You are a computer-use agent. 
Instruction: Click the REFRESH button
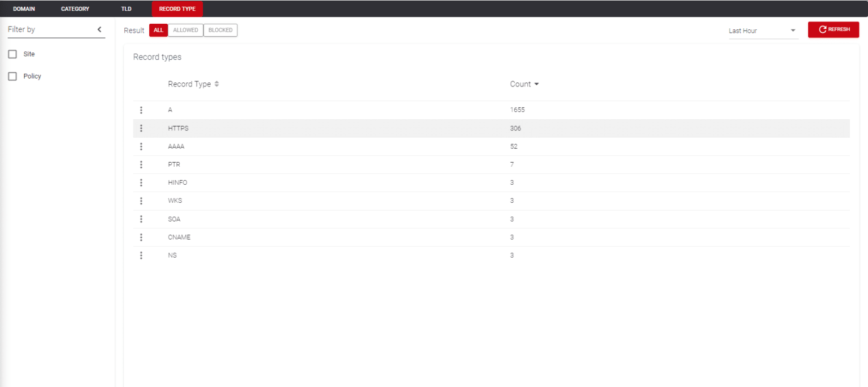[x=833, y=29]
